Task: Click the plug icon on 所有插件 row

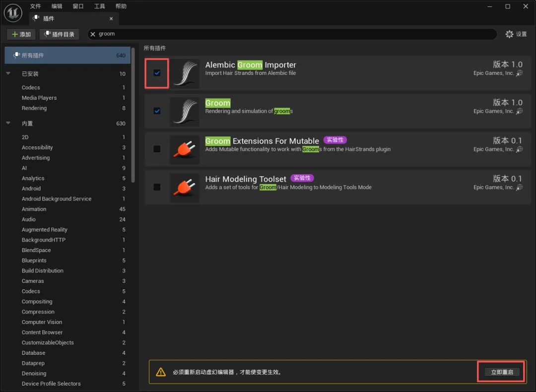Action: 16,55
